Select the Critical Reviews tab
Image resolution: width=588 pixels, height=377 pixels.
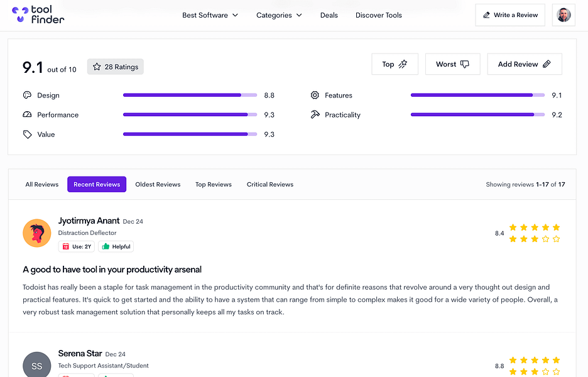pos(270,185)
